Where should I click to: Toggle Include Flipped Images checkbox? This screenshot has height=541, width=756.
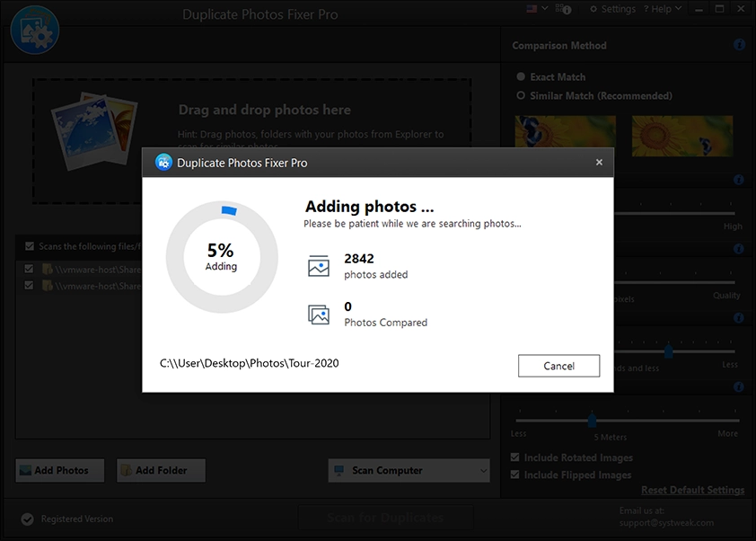point(515,474)
